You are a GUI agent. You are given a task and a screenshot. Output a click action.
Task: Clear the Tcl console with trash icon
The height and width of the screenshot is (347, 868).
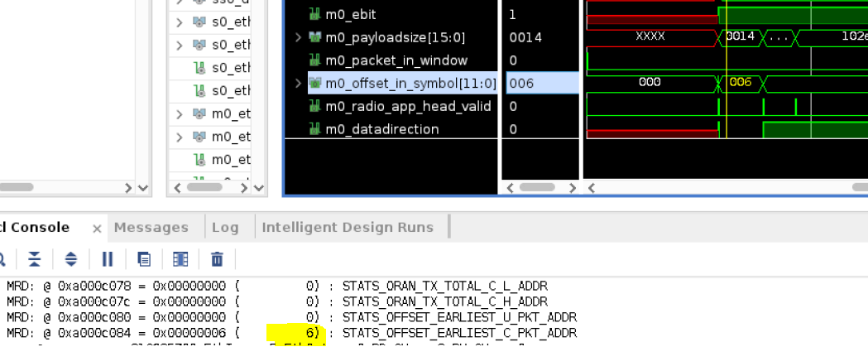coord(217,259)
